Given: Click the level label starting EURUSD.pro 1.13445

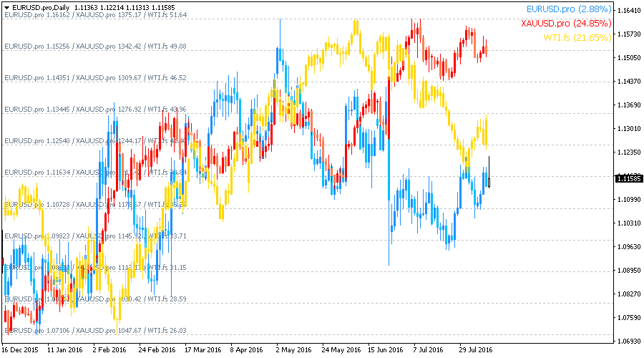Looking at the screenshot, I should 95,110.
